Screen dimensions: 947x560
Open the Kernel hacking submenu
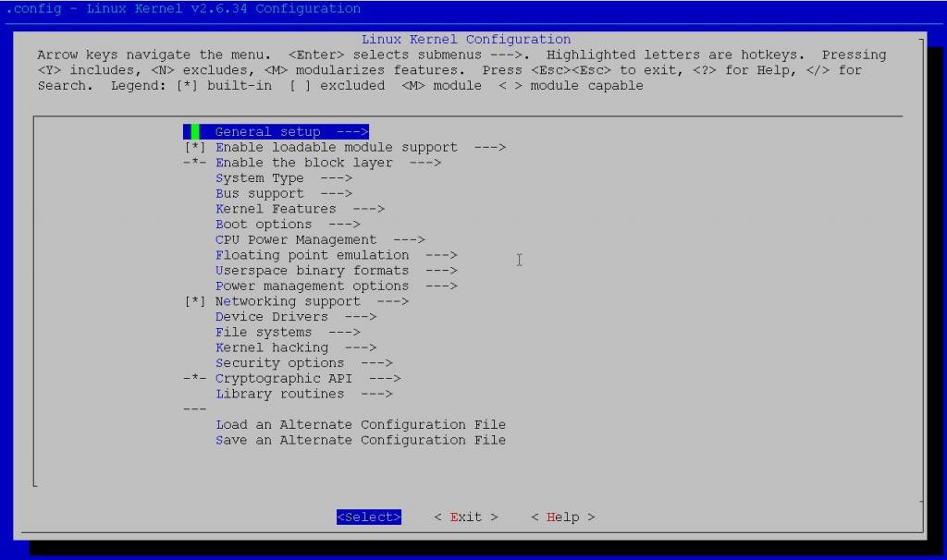click(296, 347)
